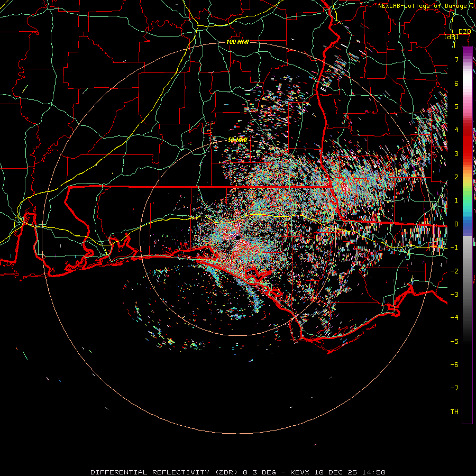Click the 5 value on color scale

point(456,106)
